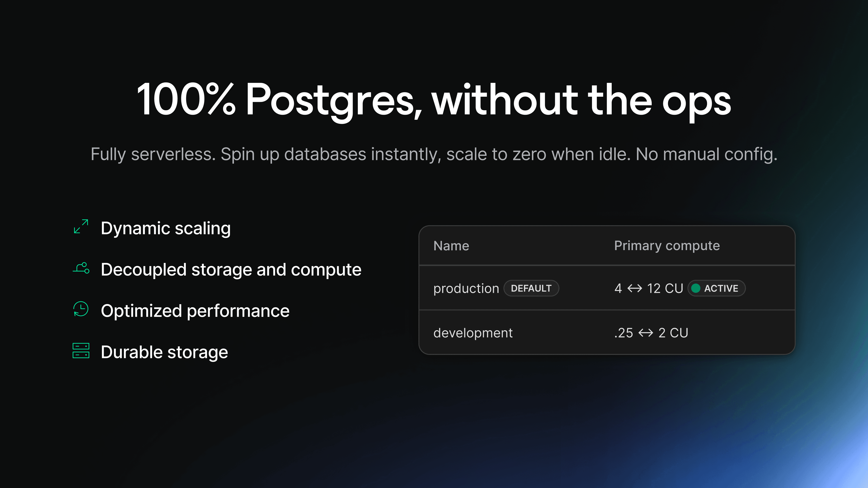Click the 4 to 12 CU compute value
The height and width of the screenshot is (488, 868).
click(x=648, y=289)
